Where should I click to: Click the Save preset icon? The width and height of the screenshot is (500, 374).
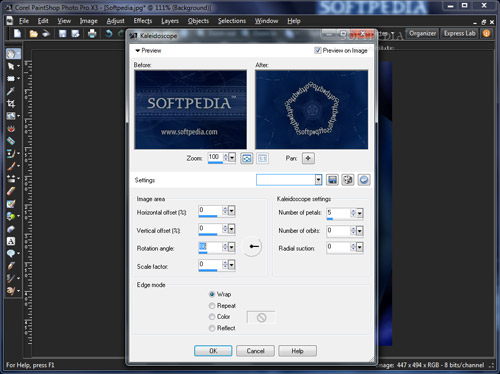(332, 180)
